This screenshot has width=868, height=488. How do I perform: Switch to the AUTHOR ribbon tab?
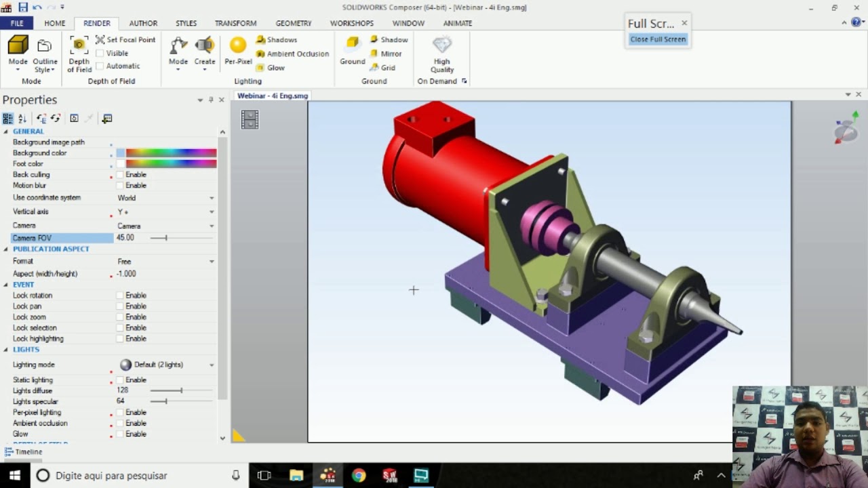pyautogui.click(x=143, y=23)
